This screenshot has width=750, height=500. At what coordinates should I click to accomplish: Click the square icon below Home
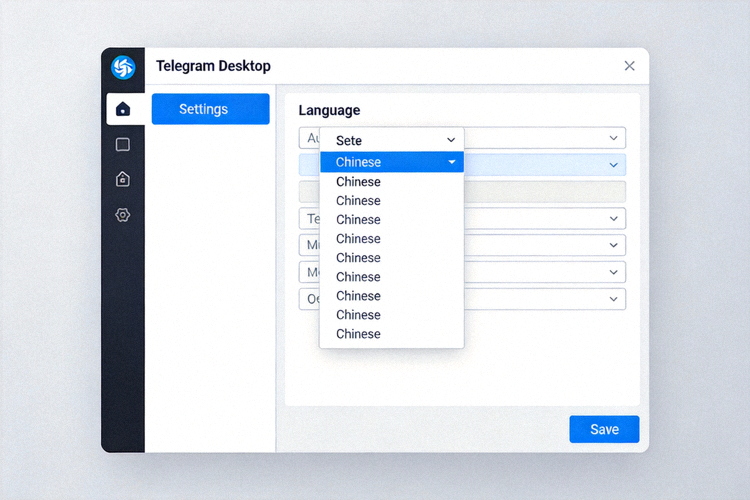pos(123,144)
